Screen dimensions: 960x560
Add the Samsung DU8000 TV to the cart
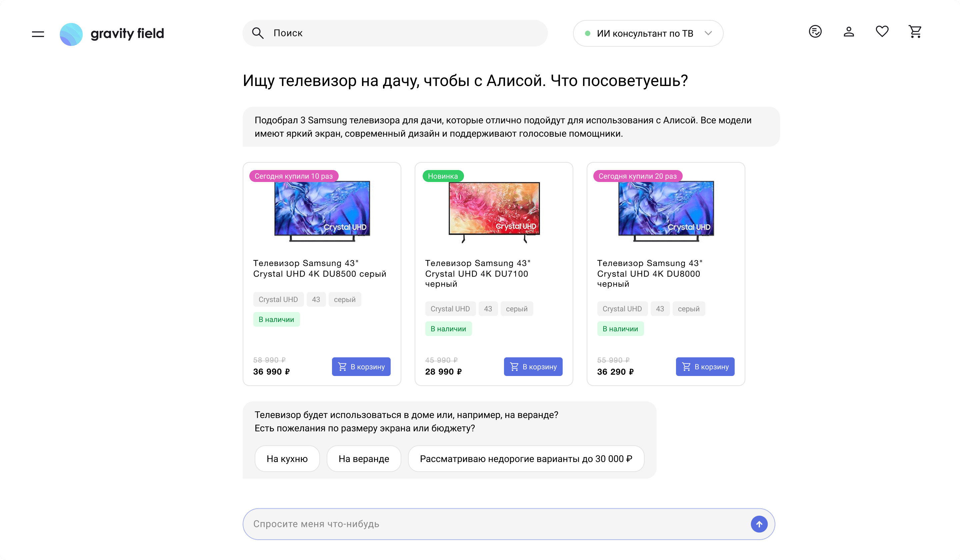705,366
